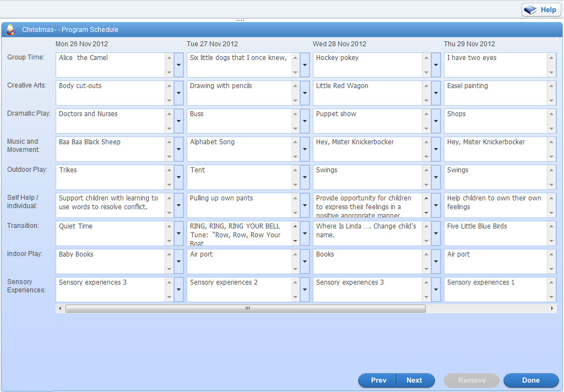This screenshot has width=564, height=392.
Task: Open dropdown for Tuesday Outdoor Play
Action: click(x=305, y=177)
